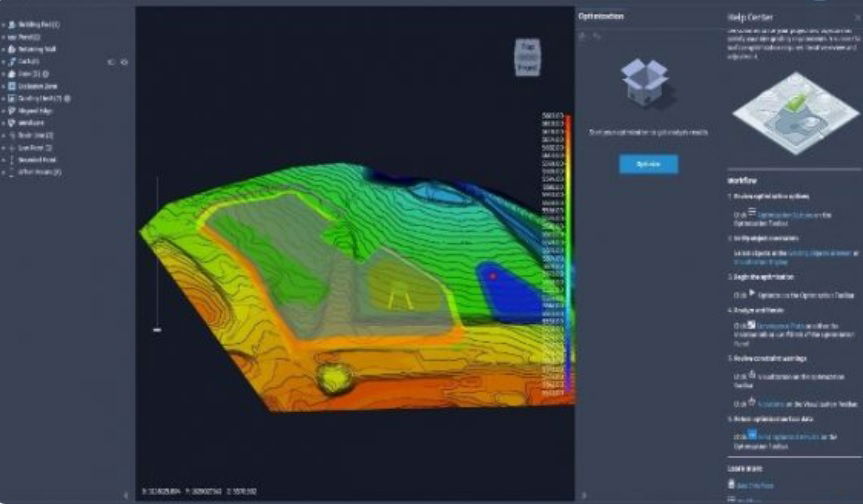Open the Keep Optimized Results link
Screen dimensions: 863x504
(788, 437)
